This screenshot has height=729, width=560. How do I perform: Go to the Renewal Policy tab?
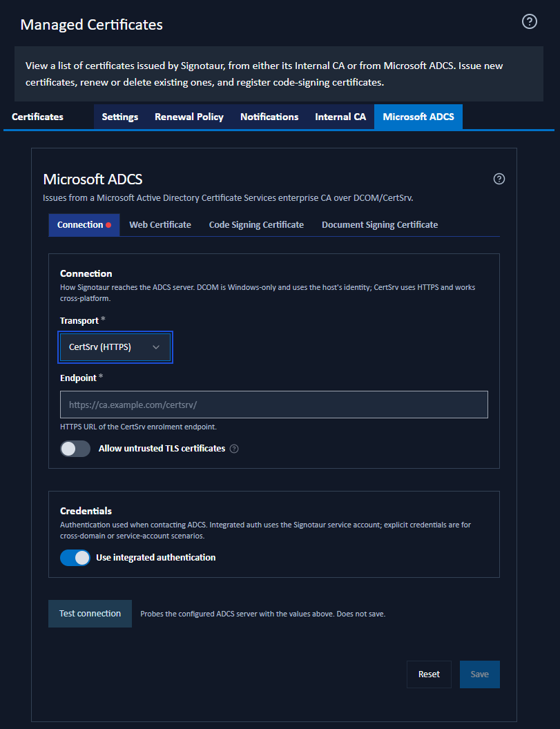189,117
